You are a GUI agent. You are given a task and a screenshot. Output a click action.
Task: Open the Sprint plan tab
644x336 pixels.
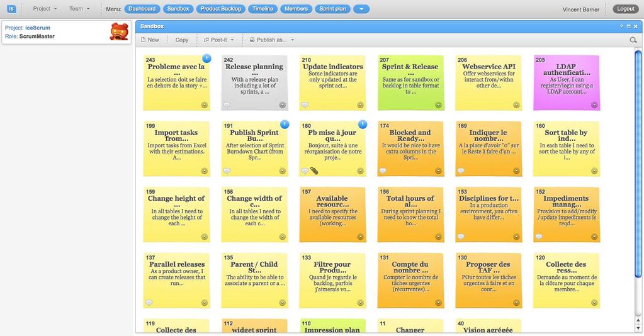point(332,9)
